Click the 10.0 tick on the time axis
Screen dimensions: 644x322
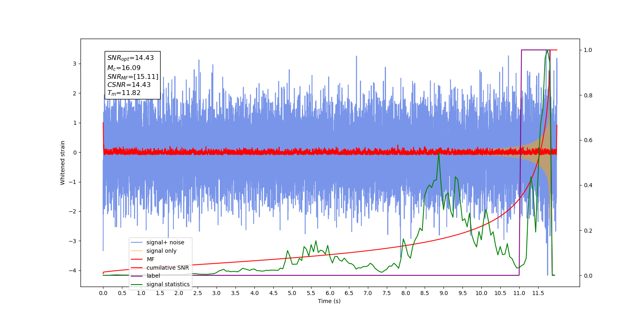pyautogui.click(x=481, y=293)
